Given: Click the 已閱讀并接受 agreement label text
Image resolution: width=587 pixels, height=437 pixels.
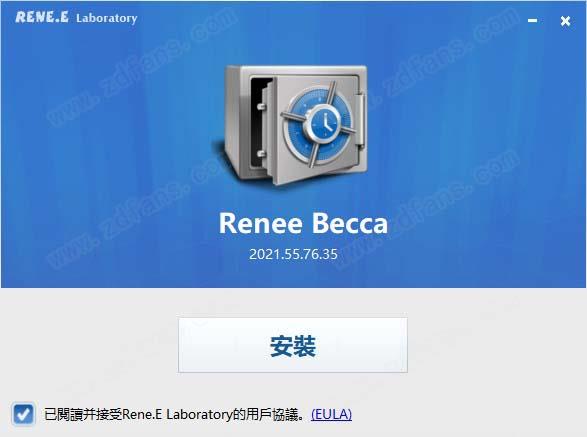Looking at the screenshot, I should pos(83,414).
